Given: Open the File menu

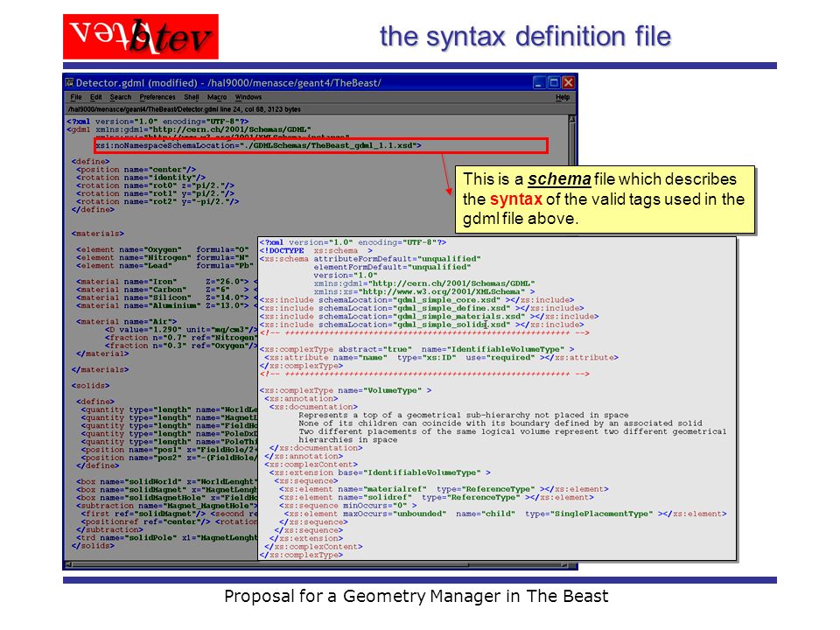Looking at the screenshot, I should pos(76,97).
